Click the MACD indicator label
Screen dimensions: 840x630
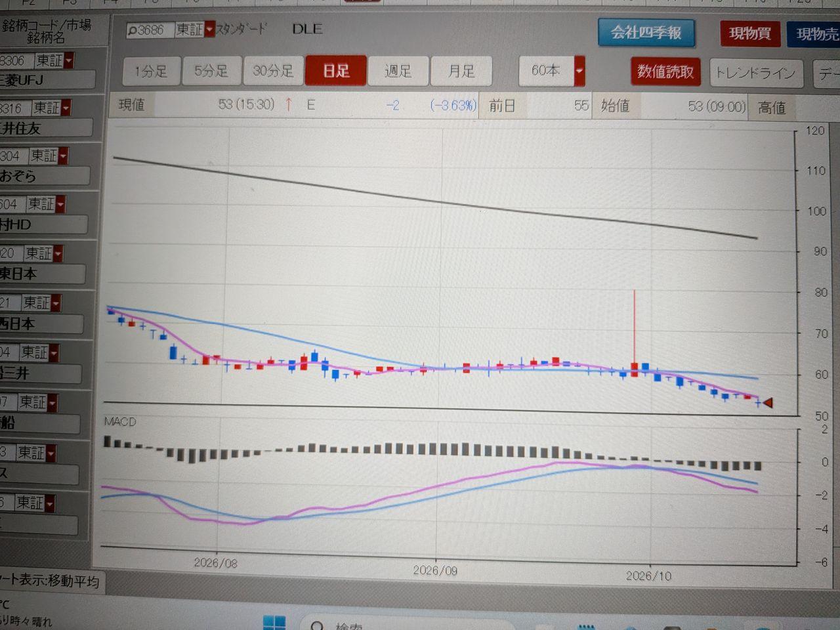pyautogui.click(x=119, y=421)
